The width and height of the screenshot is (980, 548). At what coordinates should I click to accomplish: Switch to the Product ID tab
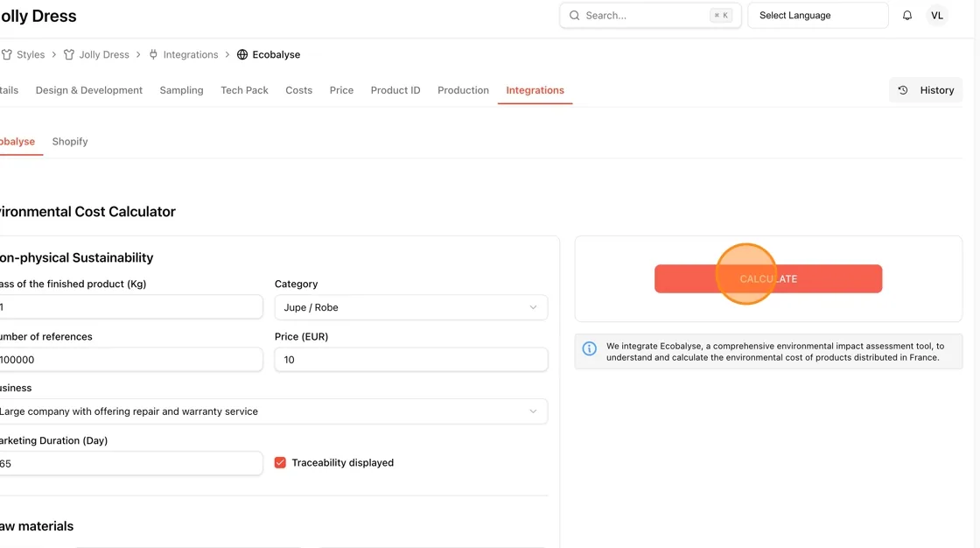(x=395, y=90)
